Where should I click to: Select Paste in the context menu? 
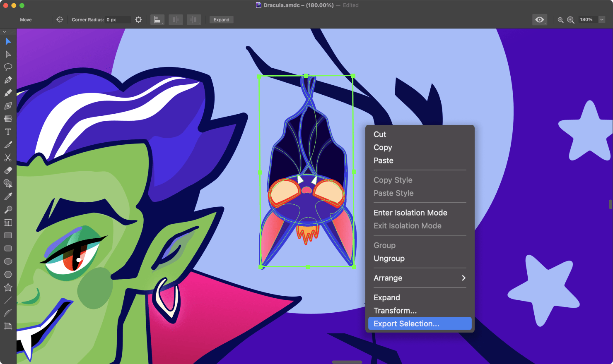[x=420, y=160]
